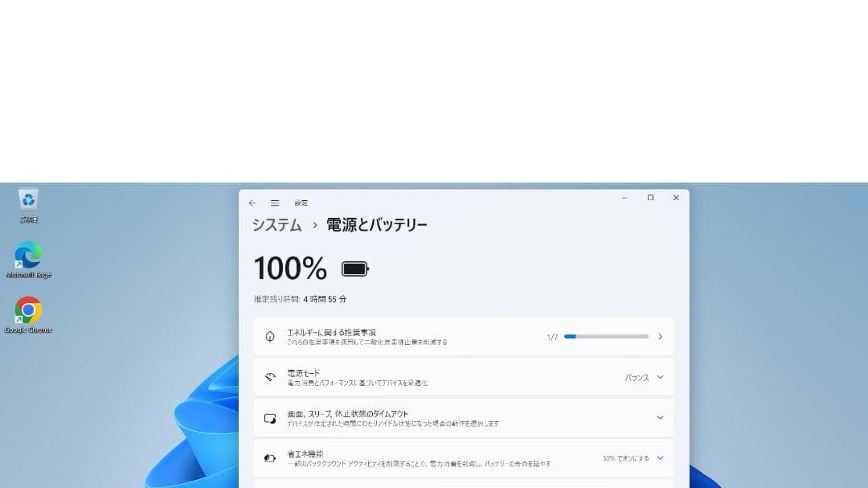Click the battery saver icon
Screen dimensions: 868x488
270,458
